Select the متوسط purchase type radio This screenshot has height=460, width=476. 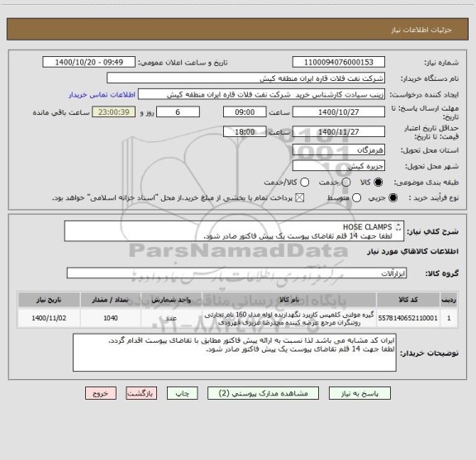pyautogui.click(x=356, y=198)
